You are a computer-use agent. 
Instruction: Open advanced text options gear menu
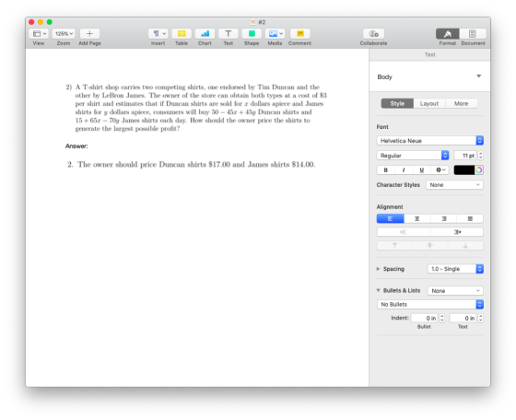(x=440, y=170)
